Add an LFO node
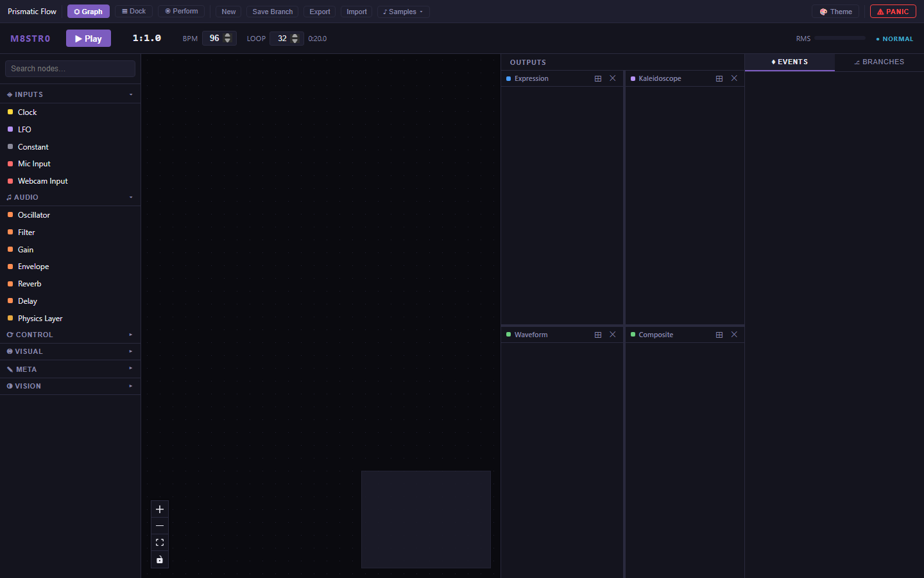 point(70,130)
